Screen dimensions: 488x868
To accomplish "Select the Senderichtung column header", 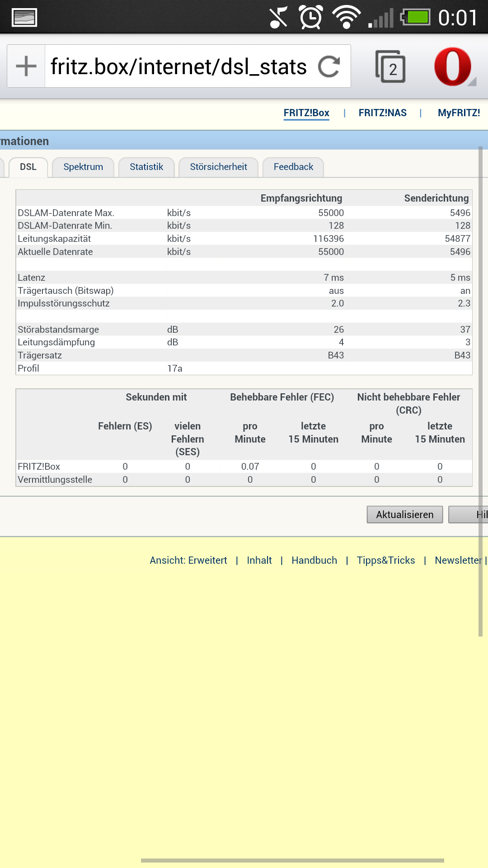I will pyautogui.click(x=436, y=198).
